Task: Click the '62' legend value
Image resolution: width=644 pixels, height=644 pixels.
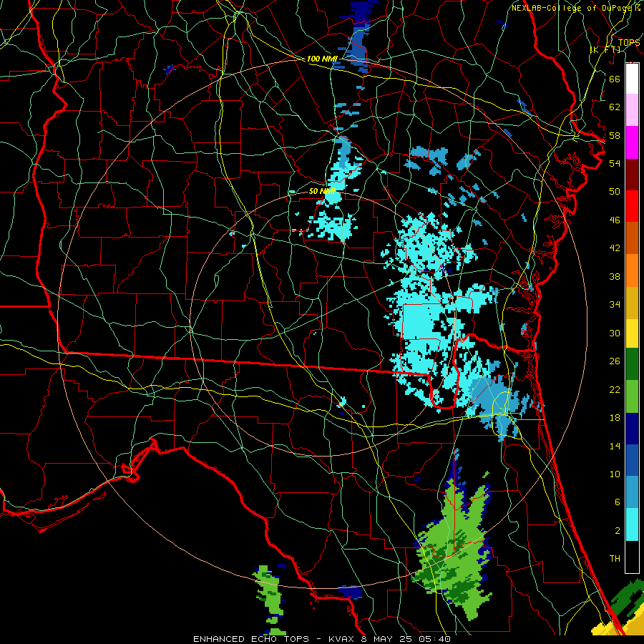Action: point(615,107)
